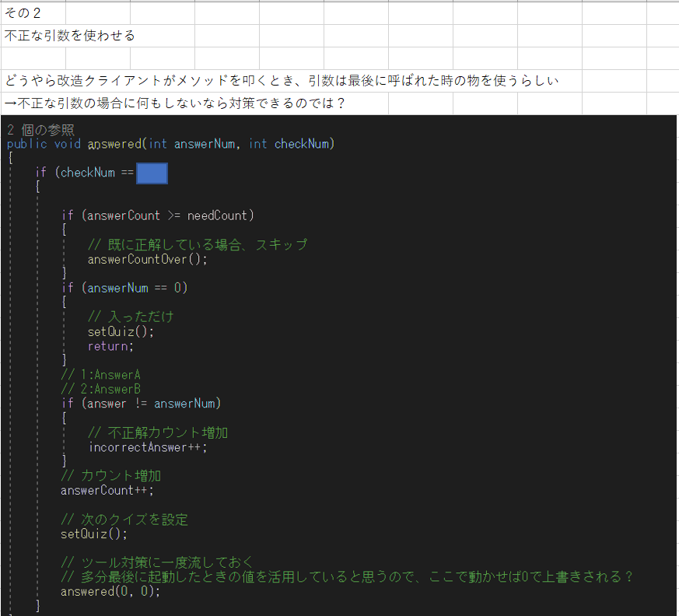Click the 'answerCountOver();' call
This screenshot has width=679, height=616.
[147, 259]
